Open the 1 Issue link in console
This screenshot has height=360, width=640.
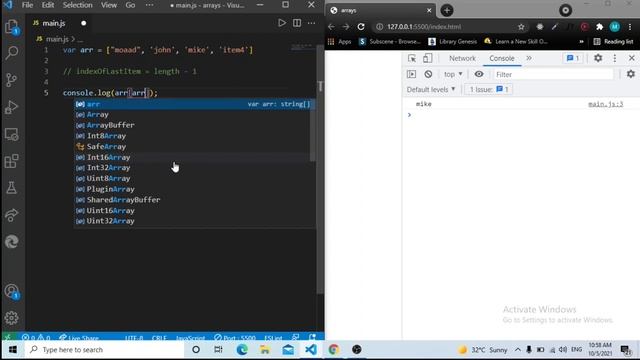[x=488, y=89]
